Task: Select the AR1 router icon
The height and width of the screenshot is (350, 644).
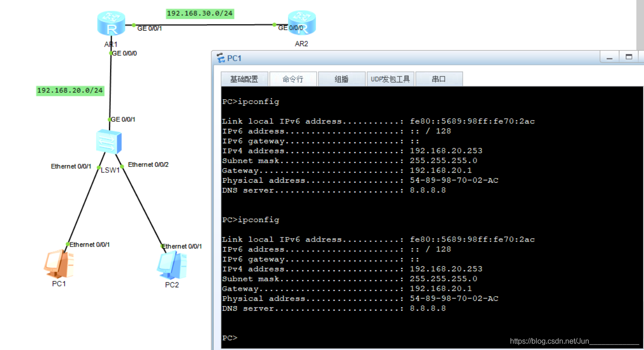Action: [x=111, y=24]
